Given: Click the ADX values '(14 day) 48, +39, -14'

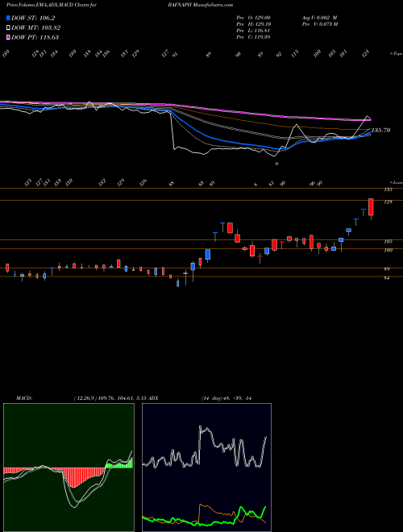Looking at the screenshot, I should pos(226,398).
